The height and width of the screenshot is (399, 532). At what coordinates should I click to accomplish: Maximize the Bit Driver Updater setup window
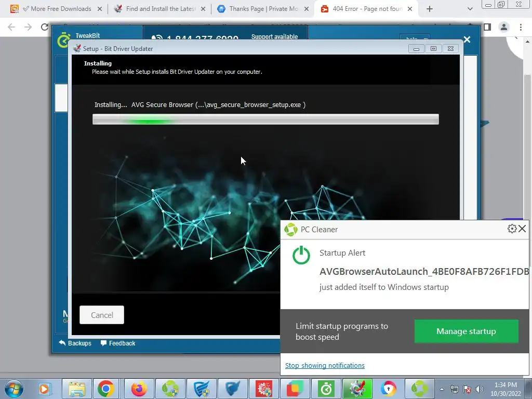433,48
